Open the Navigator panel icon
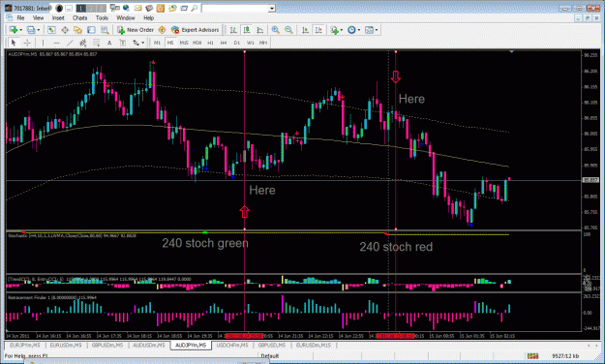This screenshot has height=364, width=605. coord(78,30)
